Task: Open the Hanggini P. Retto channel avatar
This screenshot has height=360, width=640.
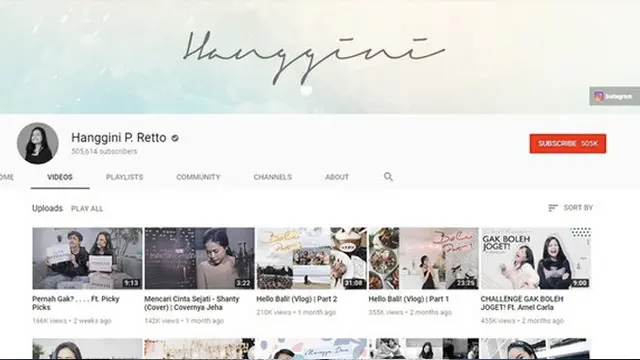Action: point(38,143)
